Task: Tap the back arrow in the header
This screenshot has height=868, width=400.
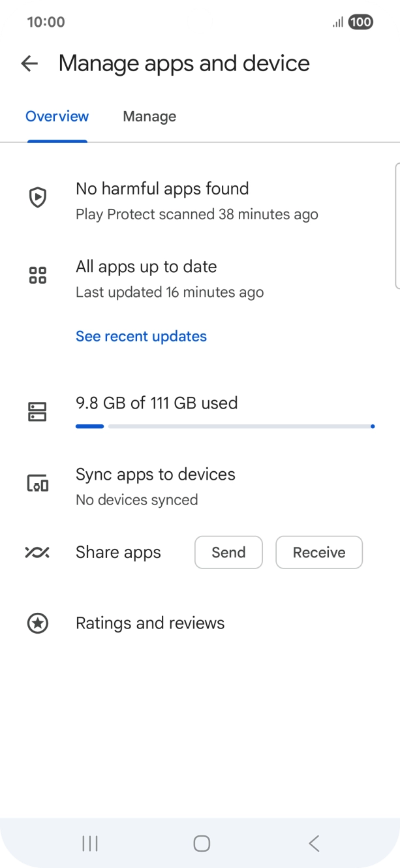Action: tap(29, 63)
